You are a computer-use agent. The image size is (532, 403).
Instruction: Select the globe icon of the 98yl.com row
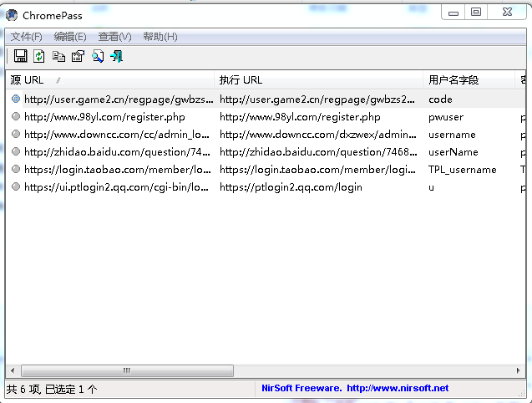point(15,117)
